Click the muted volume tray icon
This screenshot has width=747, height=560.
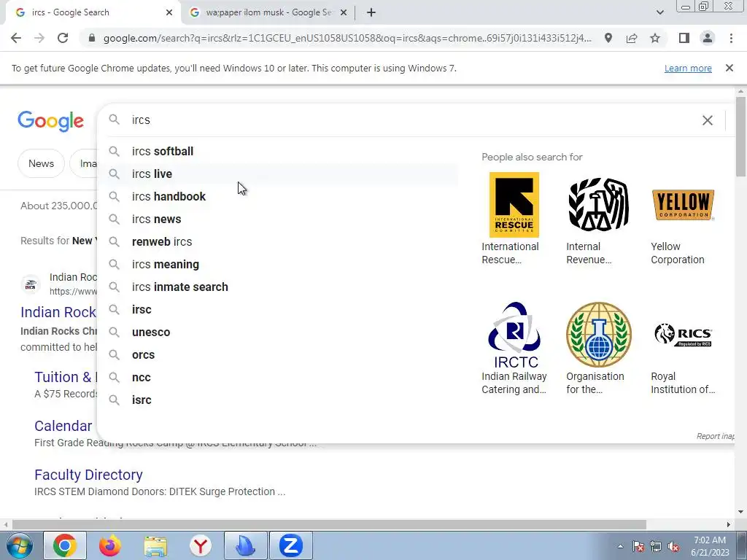(673, 547)
